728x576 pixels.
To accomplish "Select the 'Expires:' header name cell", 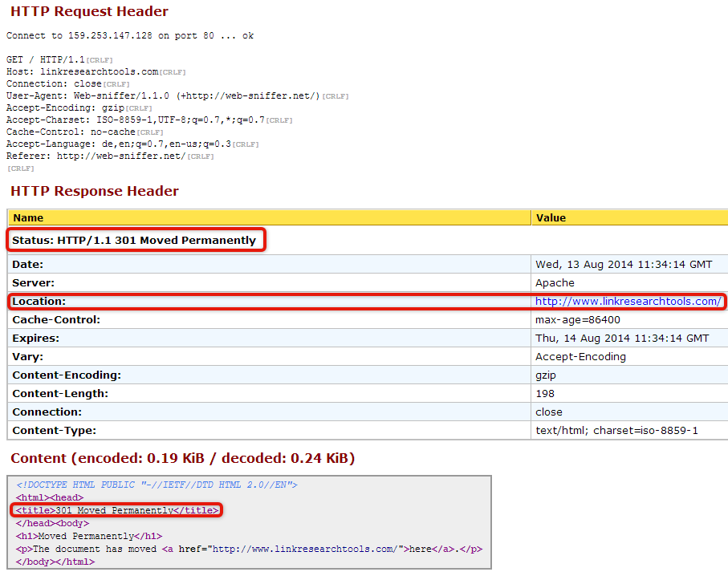I will coord(269,338).
